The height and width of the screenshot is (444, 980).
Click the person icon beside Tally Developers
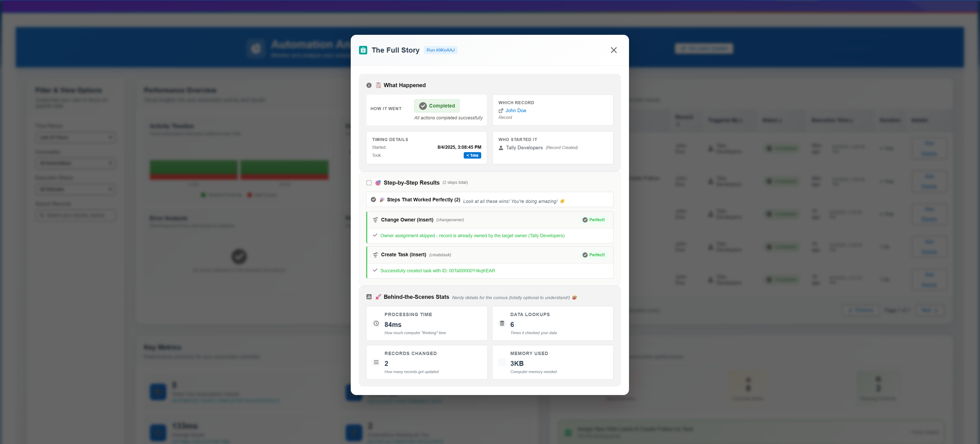pyautogui.click(x=501, y=148)
